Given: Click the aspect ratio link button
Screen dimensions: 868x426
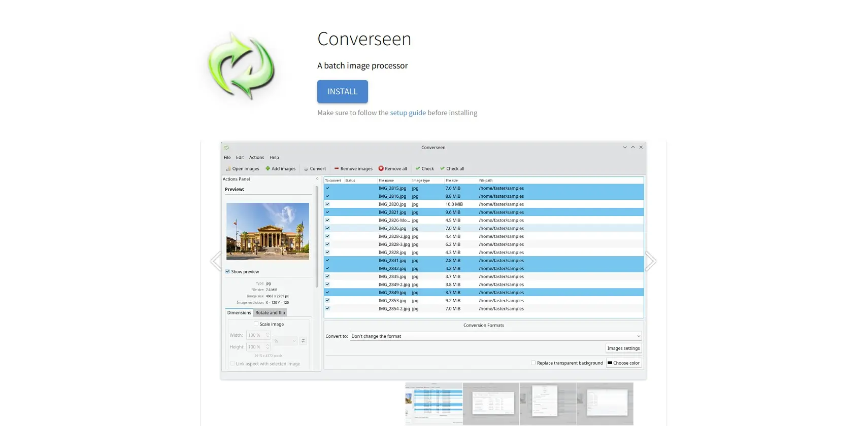Looking at the screenshot, I should (x=303, y=341).
